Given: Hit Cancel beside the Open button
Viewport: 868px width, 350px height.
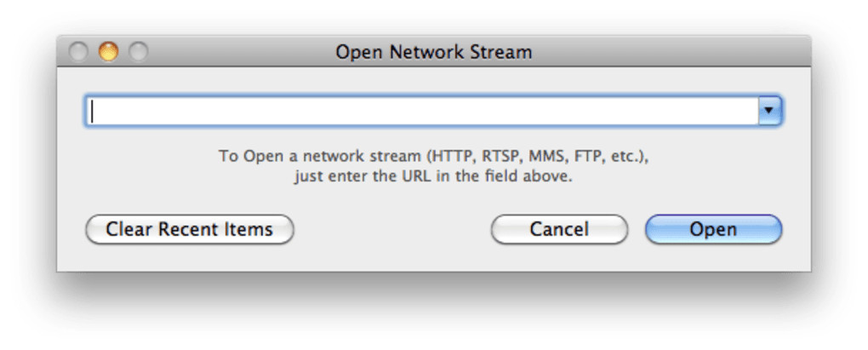Looking at the screenshot, I should tap(559, 229).
